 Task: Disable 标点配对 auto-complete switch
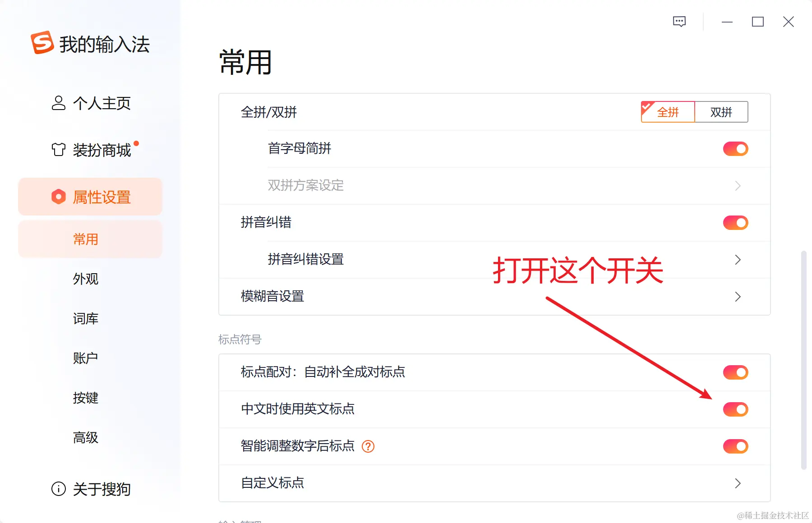[x=736, y=372]
